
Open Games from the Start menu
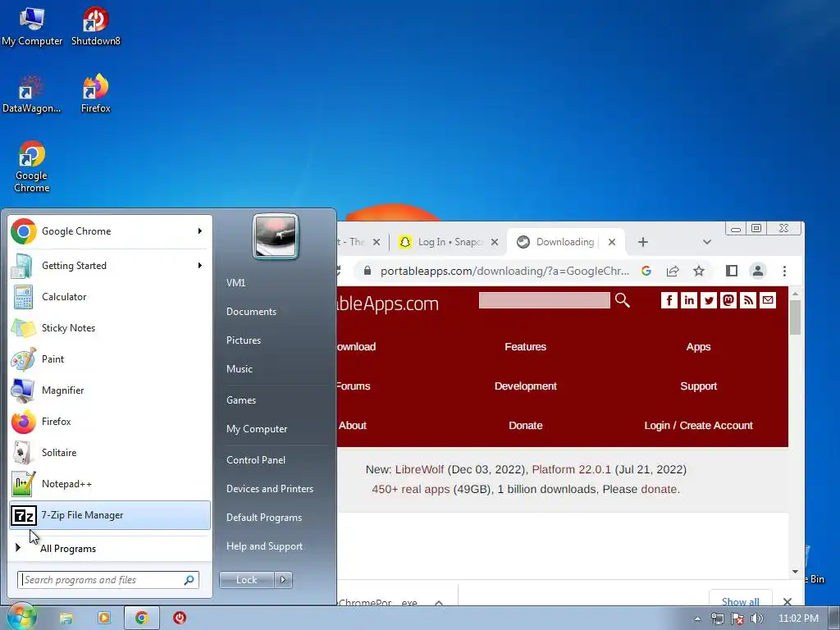241,400
